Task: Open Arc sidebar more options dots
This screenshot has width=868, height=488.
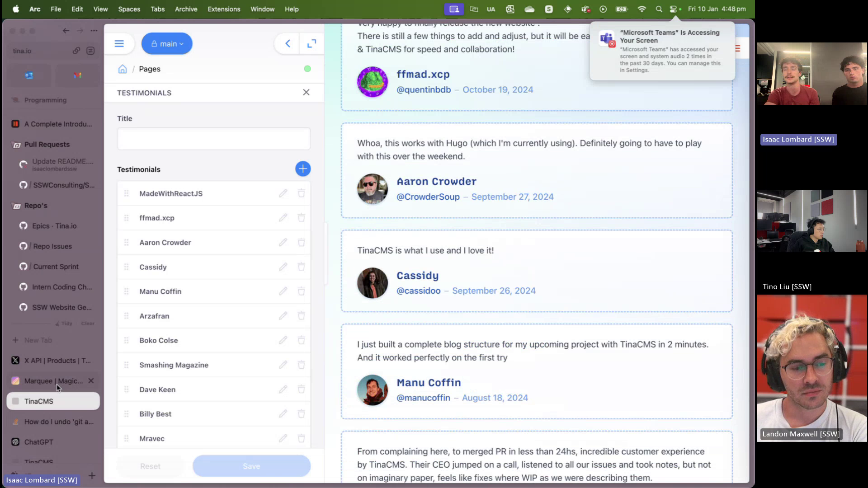Action: [x=94, y=31]
